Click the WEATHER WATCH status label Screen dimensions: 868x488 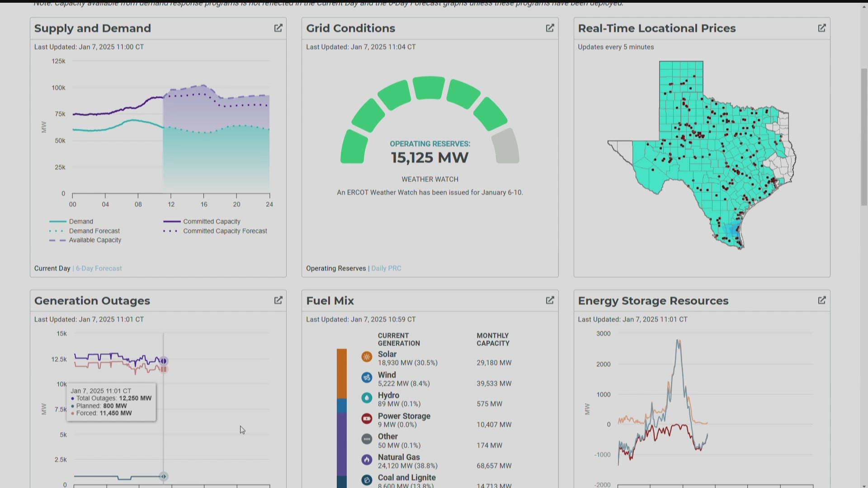pos(430,179)
